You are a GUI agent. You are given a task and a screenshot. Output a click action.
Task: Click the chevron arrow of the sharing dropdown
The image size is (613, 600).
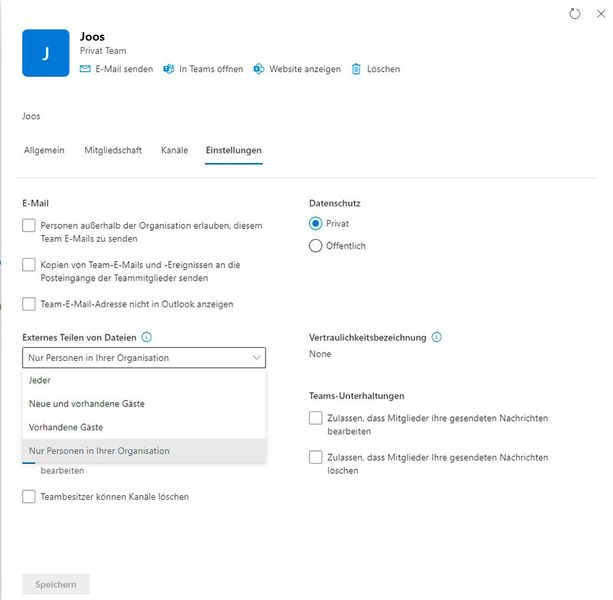[256, 358]
